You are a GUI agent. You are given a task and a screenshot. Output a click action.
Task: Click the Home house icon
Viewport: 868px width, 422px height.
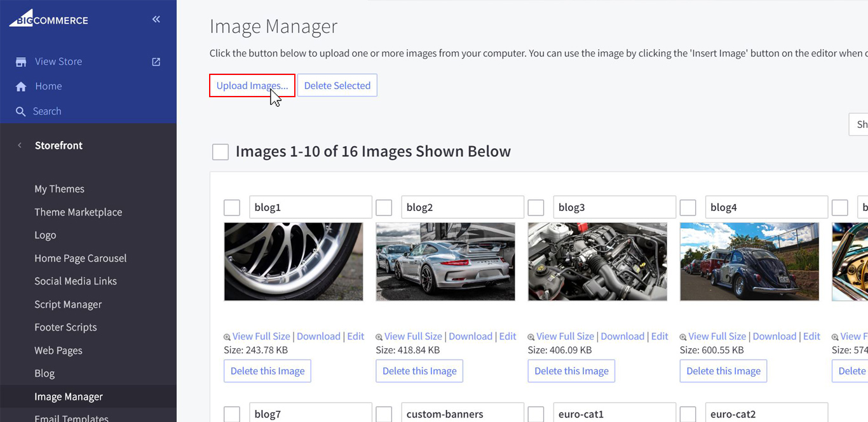[21, 86]
